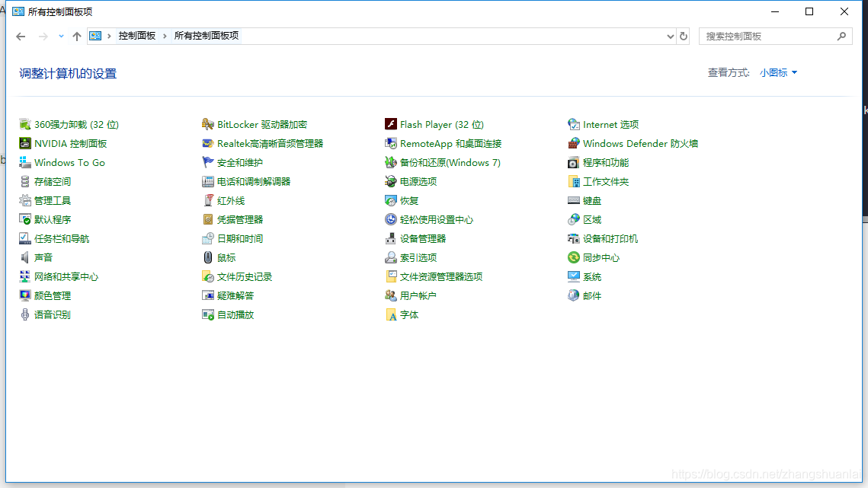The width and height of the screenshot is (868, 488).
Task: Click the 字体 font icon
Action: click(x=391, y=314)
